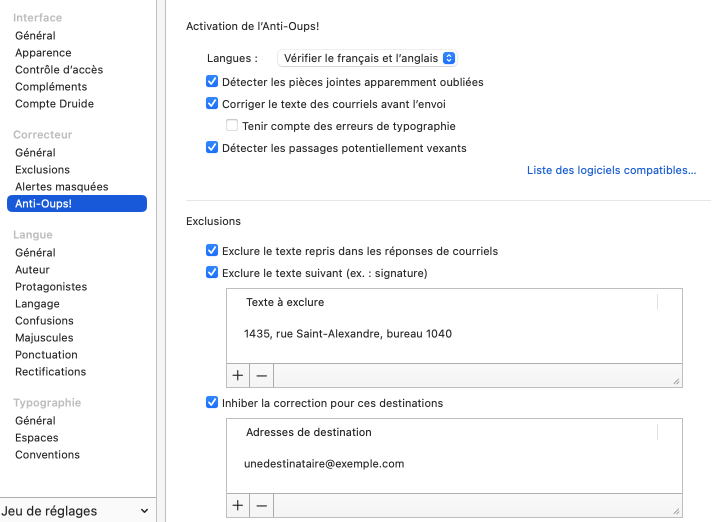Viewport: 724px width, 522px height.
Task: Select Exclusions in the Correcteur section
Action: pyautogui.click(x=42, y=170)
